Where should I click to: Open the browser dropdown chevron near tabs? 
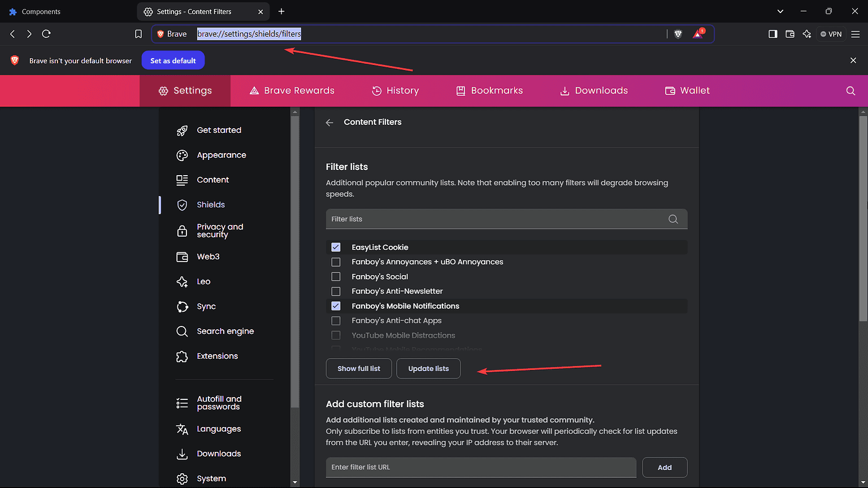pyautogui.click(x=780, y=11)
